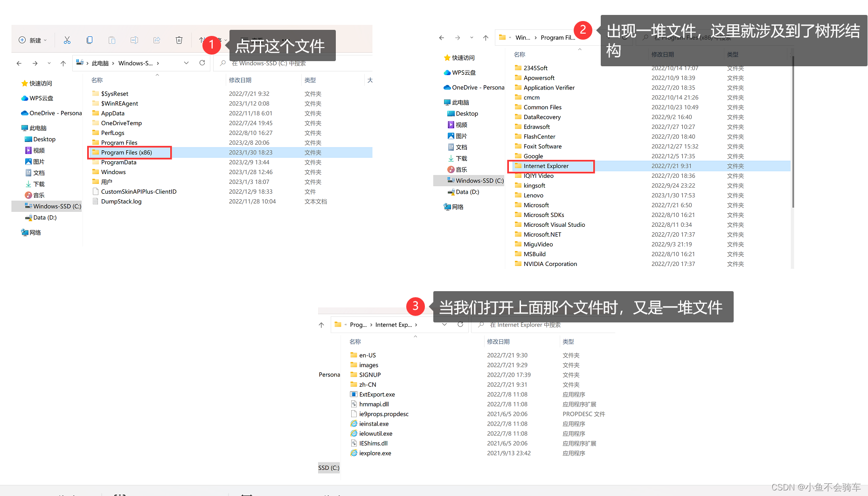Sort by 名称 column in first window
This screenshot has height=496, width=868.
[x=97, y=80]
